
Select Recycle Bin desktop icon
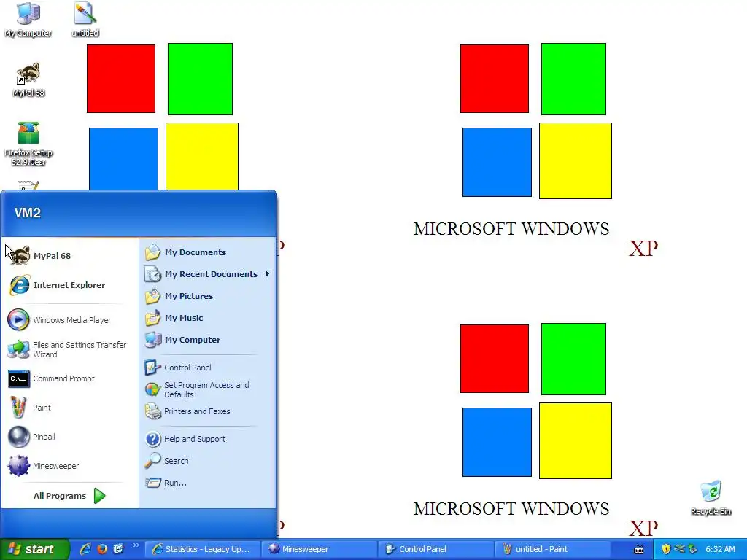[711, 498]
